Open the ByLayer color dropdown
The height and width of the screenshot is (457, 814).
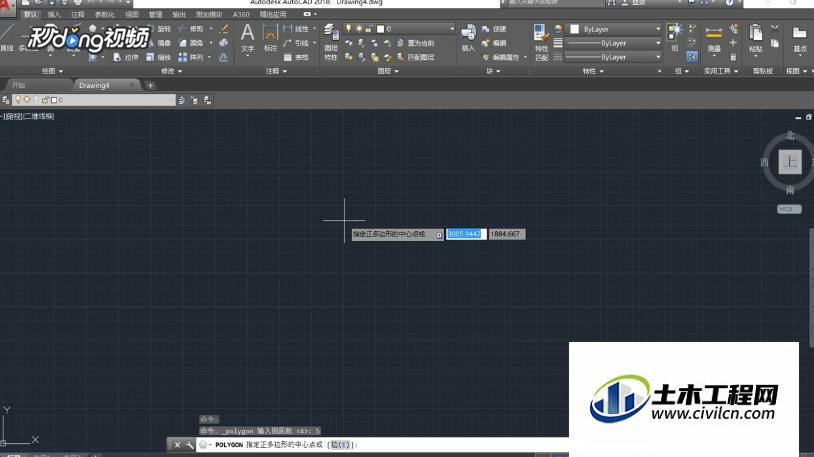658,29
